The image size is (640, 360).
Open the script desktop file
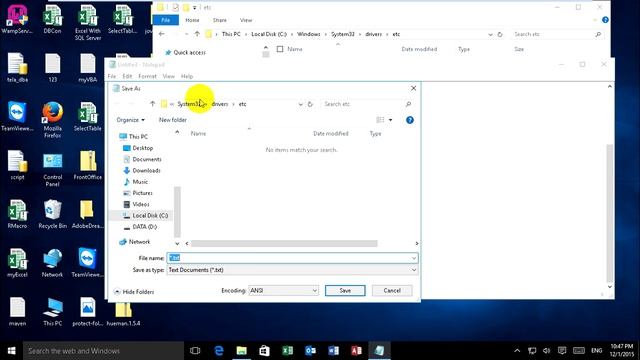tap(17, 165)
